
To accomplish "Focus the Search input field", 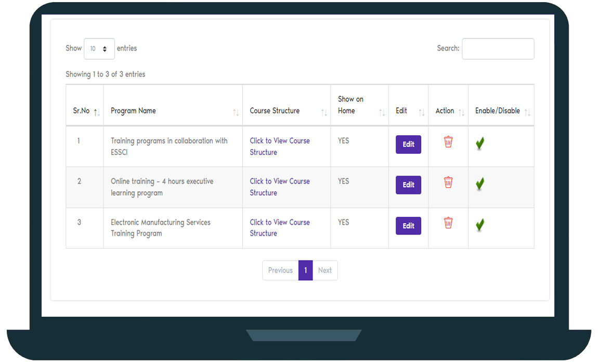I will click(498, 49).
